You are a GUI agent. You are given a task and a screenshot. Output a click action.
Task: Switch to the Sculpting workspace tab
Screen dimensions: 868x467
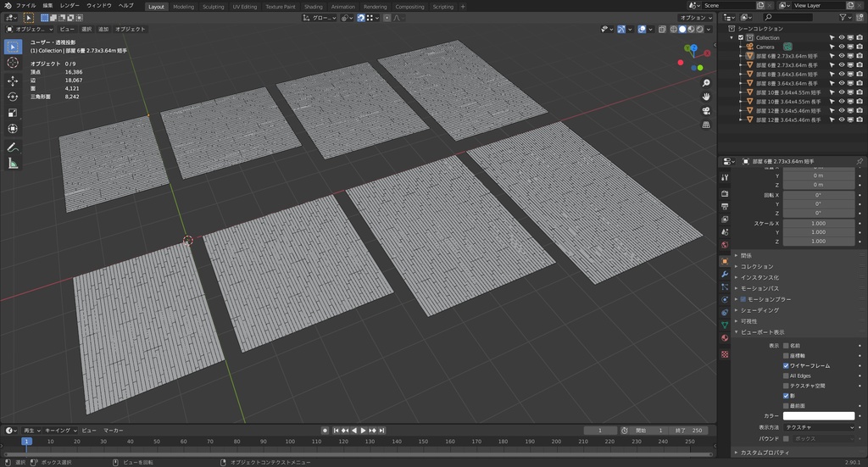(x=213, y=6)
